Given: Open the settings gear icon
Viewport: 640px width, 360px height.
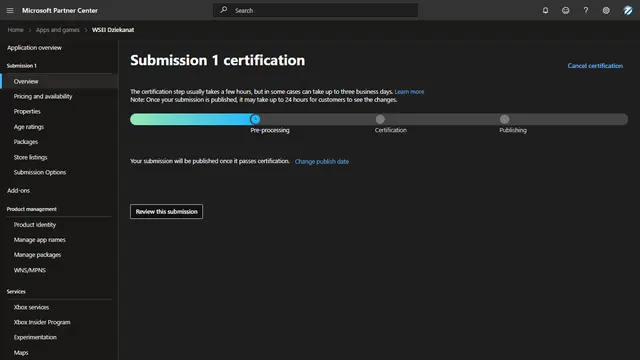Looking at the screenshot, I should pyautogui.click(x=606, y=11).
